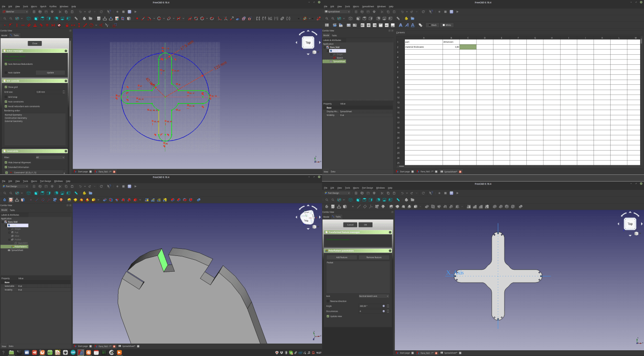Toggle the Extended Information checkbox
Image resolution: width=644 pixels, height=356 pixels.
[x=6, y=167]
